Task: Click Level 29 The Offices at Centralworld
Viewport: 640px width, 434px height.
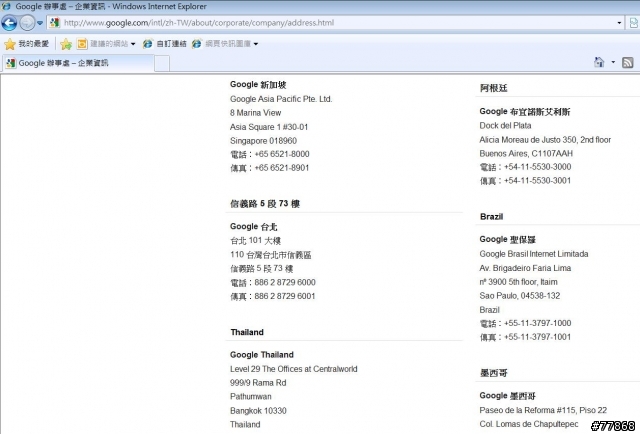Action: point(293,369)
